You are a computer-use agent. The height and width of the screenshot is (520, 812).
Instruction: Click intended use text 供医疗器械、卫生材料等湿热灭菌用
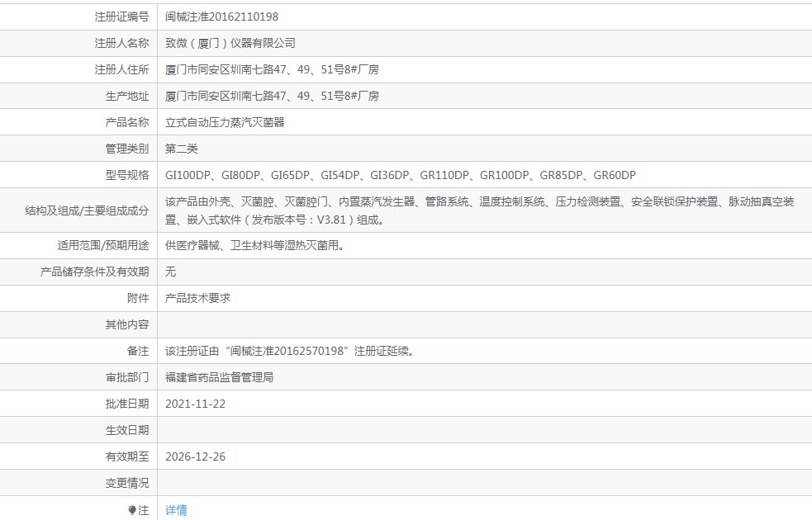coord(254,245)
